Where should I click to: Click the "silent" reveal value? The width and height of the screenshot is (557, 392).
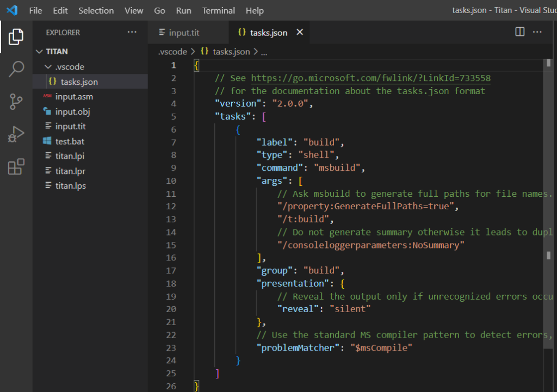(x=350, y=309)
